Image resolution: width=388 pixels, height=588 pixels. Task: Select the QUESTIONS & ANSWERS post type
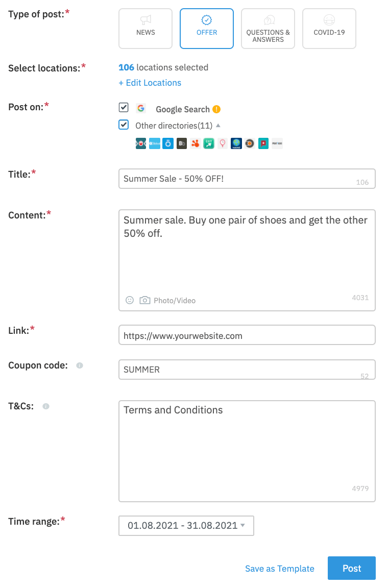click(x=268, y=29)
